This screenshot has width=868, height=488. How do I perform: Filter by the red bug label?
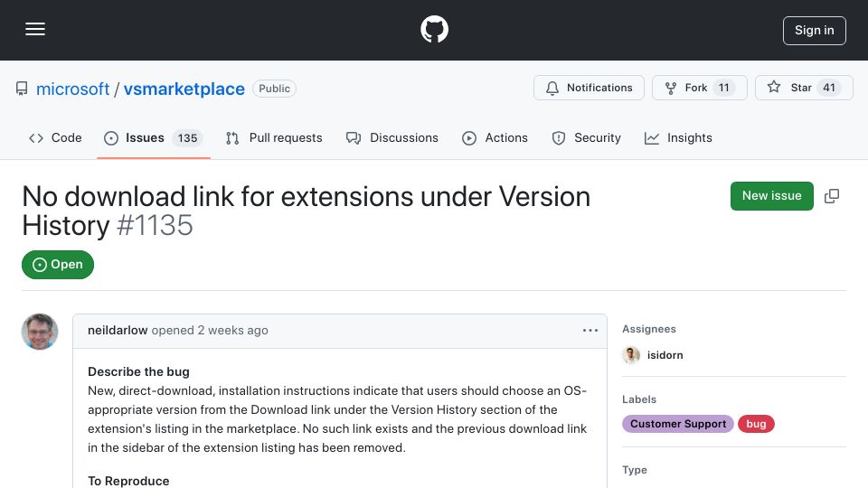pyautogui.click(x=756, y=424)
